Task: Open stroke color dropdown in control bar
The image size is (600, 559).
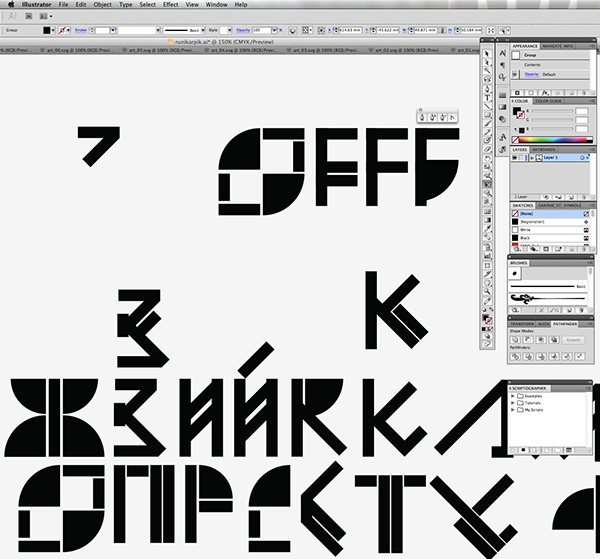Action: tap(68, 30)
